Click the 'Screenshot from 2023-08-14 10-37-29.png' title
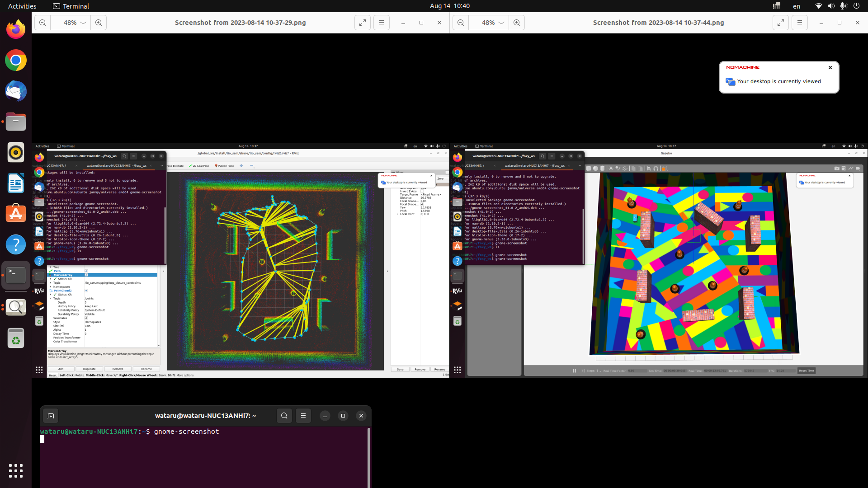This screenshot has height=488, width=868. (240, 23)
